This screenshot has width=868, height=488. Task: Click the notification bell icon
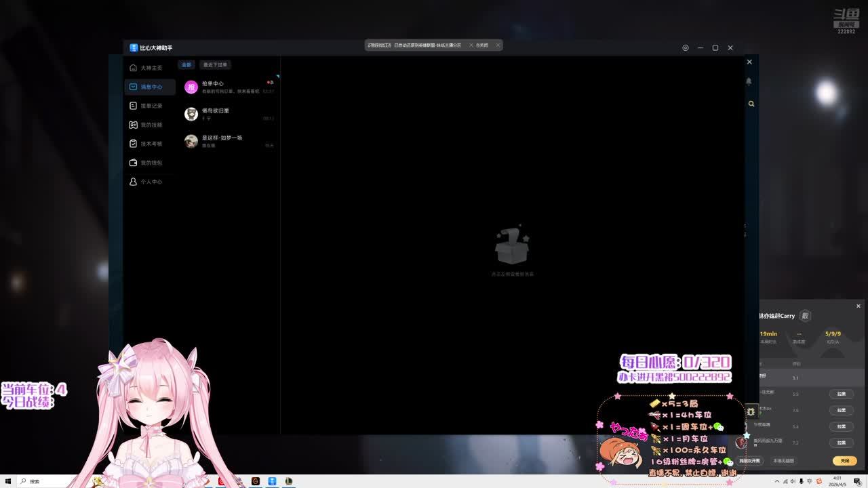749,81
